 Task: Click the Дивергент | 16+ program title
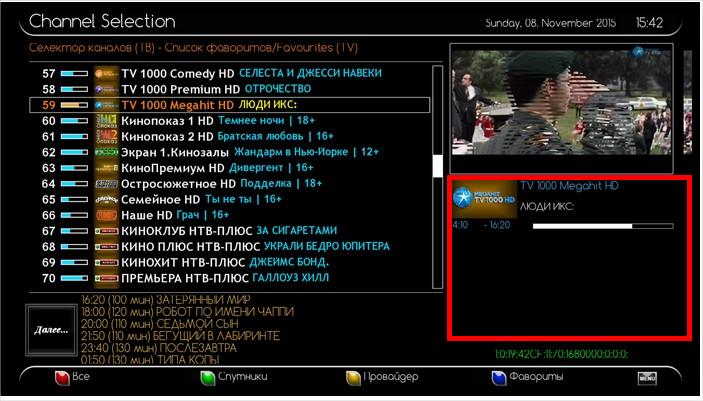click(271, 167)
